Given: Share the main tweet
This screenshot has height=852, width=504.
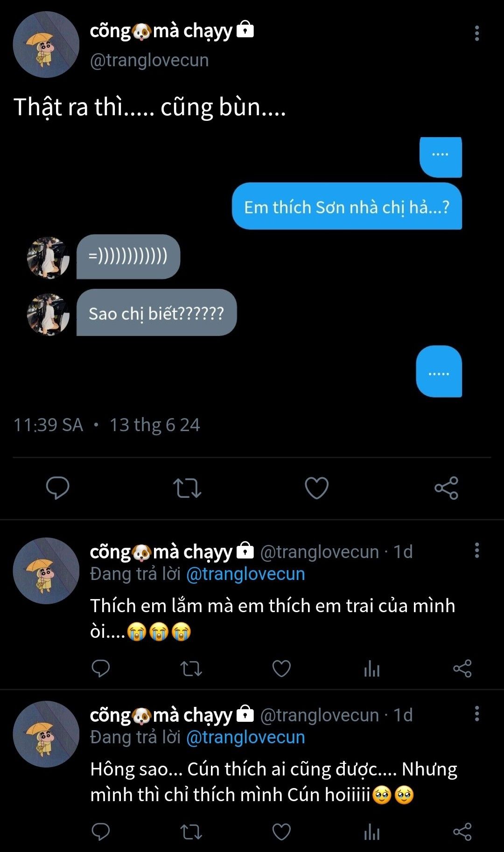Looking at the screenshot, I should coord(446,488).
